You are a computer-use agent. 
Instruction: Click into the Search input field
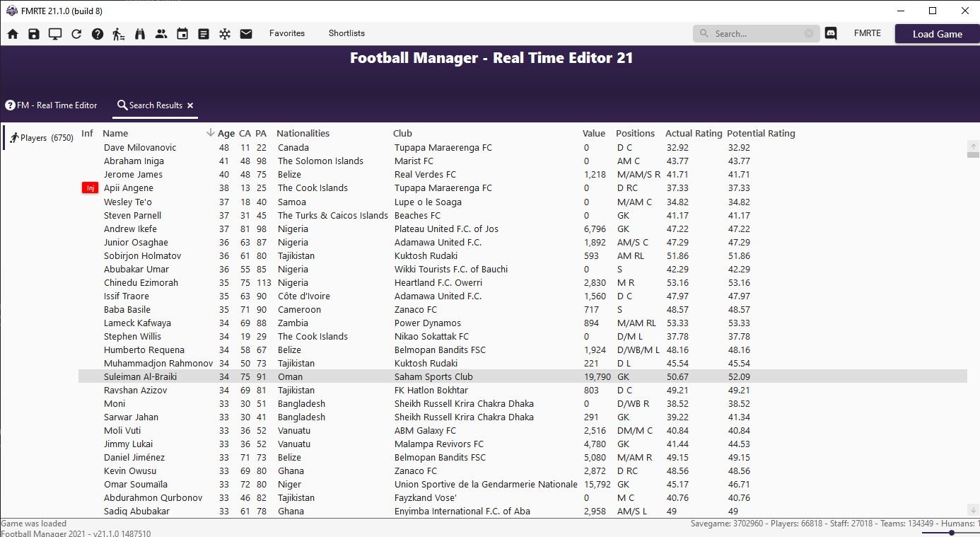click(x=757, y=33)
